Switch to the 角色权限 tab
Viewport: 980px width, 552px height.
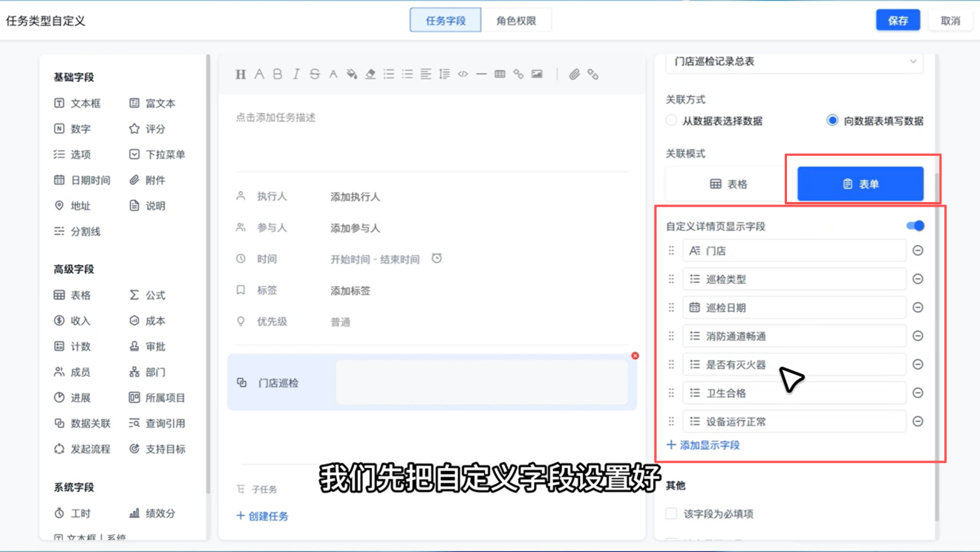516,21
